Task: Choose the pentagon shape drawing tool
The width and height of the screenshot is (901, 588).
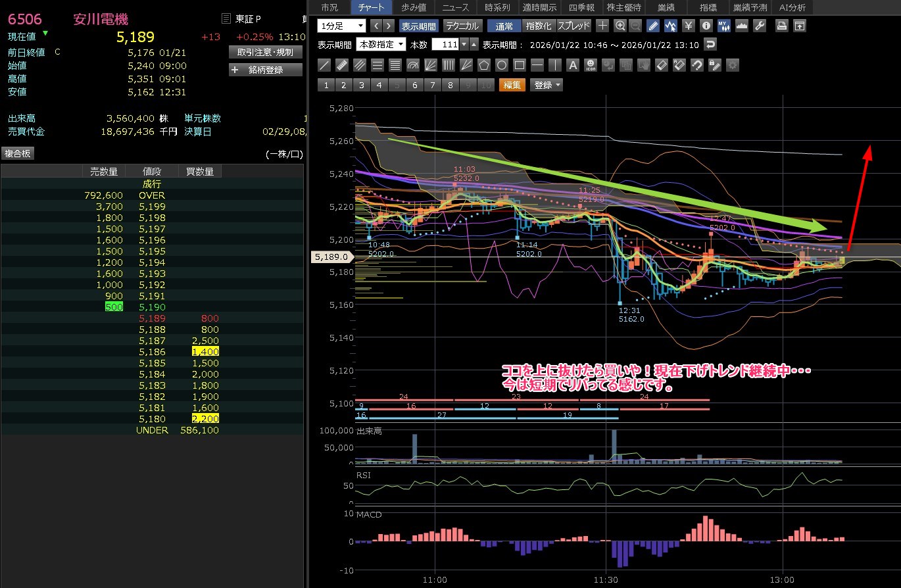Action: click(484, 65)
